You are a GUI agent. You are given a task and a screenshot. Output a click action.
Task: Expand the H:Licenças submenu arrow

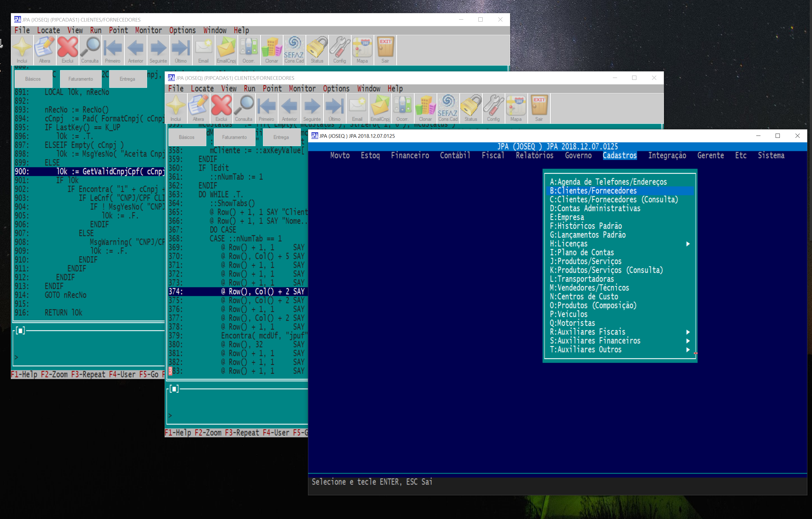point(688,244)
